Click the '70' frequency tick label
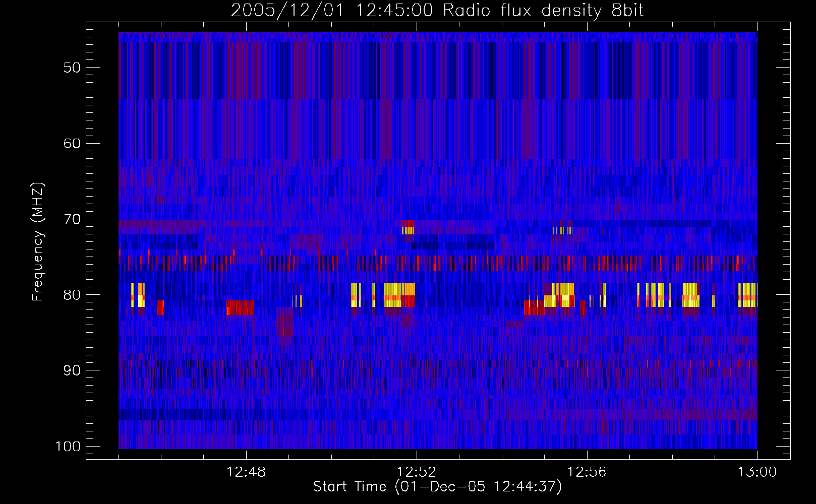This screenshot has height=504, width=816. point(72,219)
